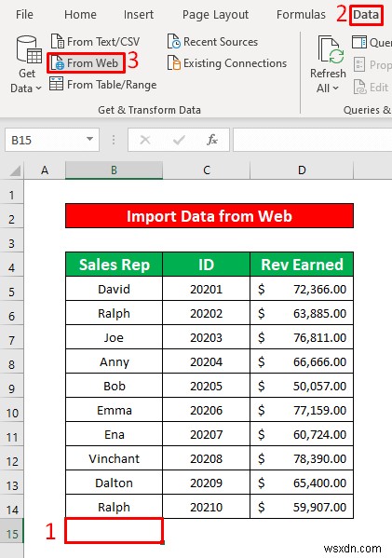Open the Formulas tab
Image resolution: width=392 pixels, height=558 pixels.
[301, 15]
